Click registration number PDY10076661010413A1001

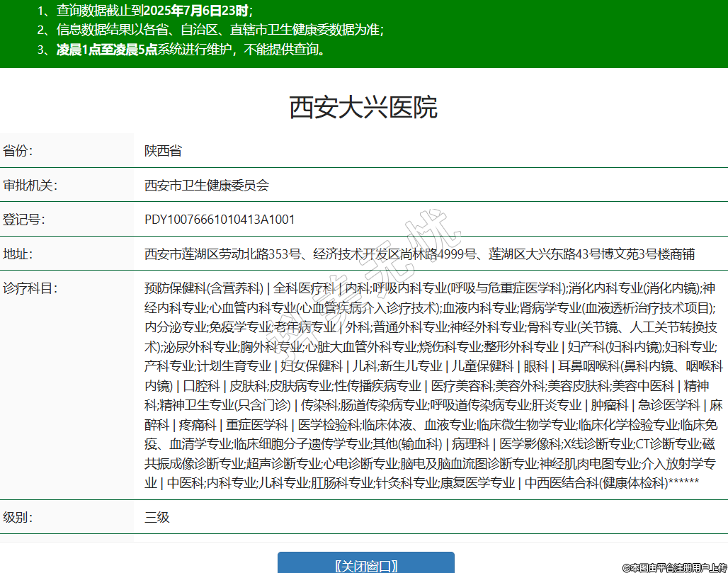220,220
